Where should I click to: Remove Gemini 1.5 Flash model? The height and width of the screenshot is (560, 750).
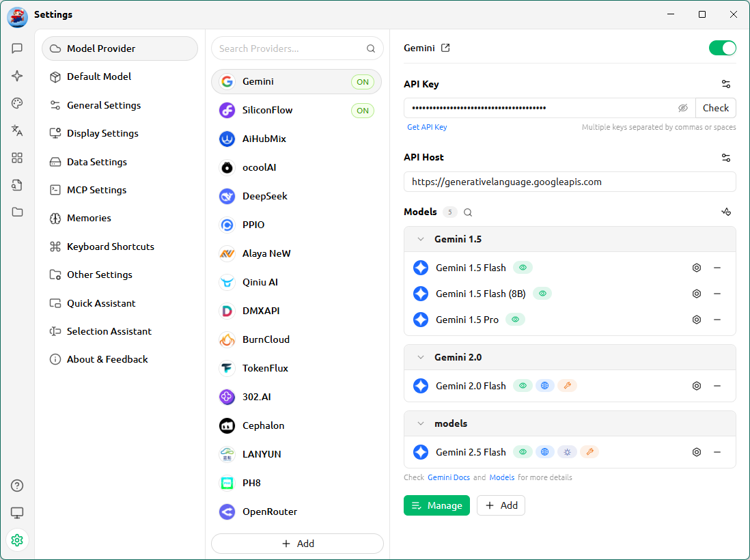click(x=717, y=268)
